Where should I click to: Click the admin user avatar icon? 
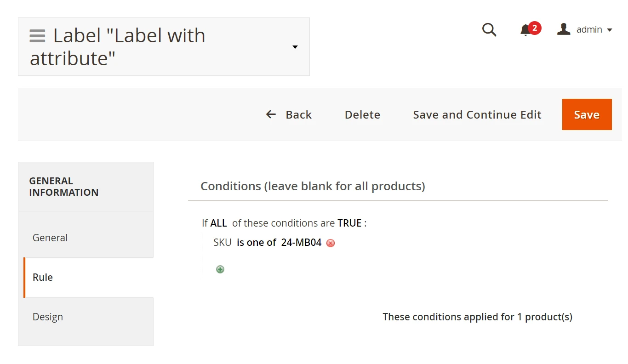tap(564, 29)
